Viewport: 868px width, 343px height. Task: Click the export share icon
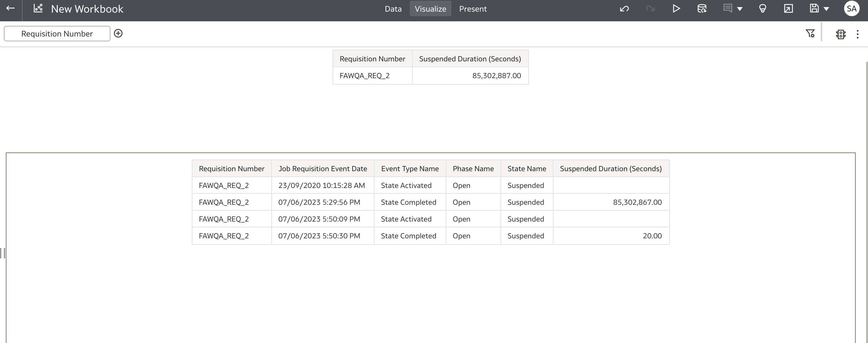[x=788, y=9]
